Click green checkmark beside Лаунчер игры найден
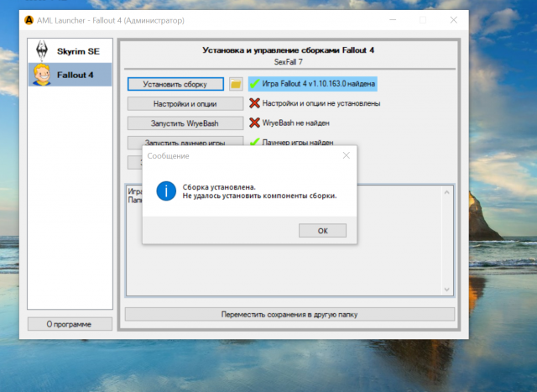Viewport: 537px width, 392px height. [x=255, y=142]
